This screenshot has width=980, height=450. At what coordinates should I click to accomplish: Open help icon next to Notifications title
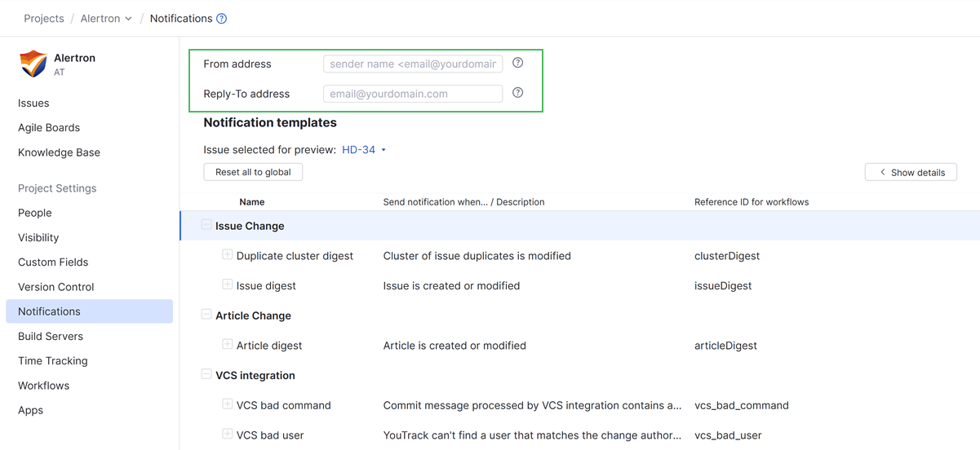point(222,19)
